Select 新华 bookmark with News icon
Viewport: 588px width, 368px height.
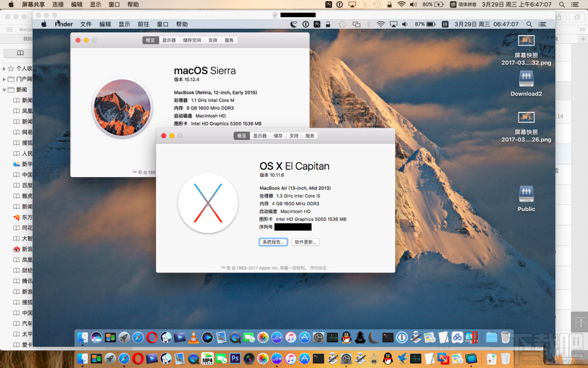coord(23,164)
